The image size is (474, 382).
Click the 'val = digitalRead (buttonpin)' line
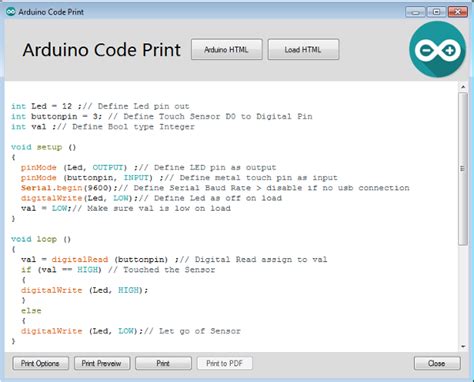point(174,260)
